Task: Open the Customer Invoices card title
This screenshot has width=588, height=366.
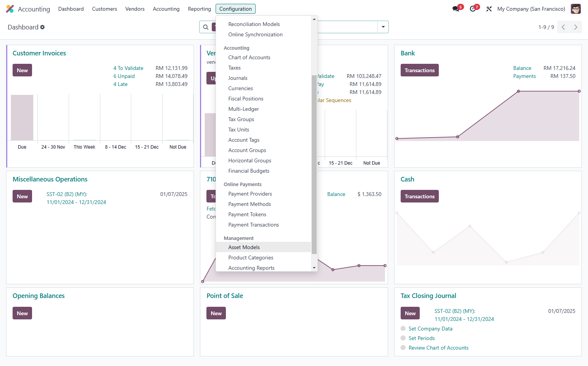Action: click(x=39, y=53)
